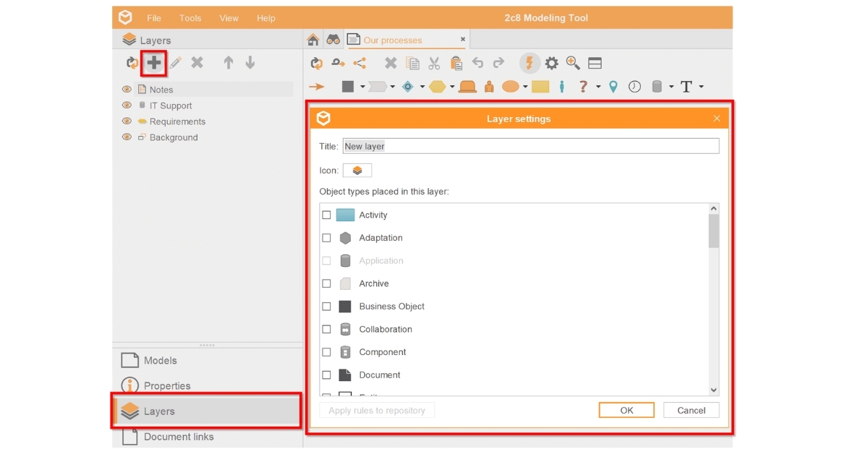Click the add new layer plus icon
Image resolution: width=868 pixels, height=454 pixels.
[x=154, y=63]
